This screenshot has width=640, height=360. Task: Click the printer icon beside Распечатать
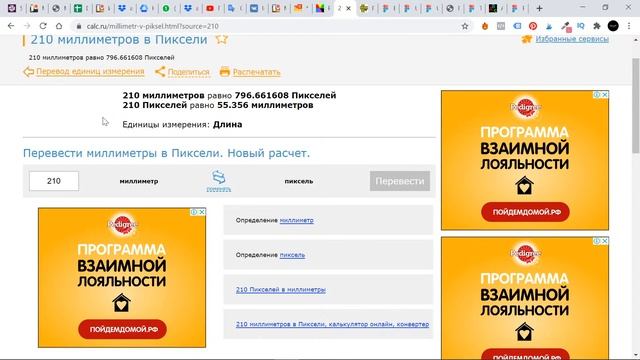point(224,71)
